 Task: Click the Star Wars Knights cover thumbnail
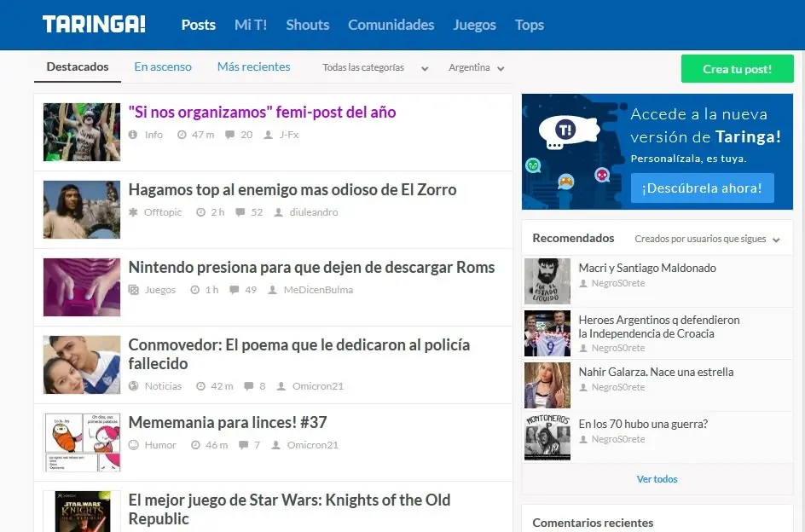click(x=82, y=512)
